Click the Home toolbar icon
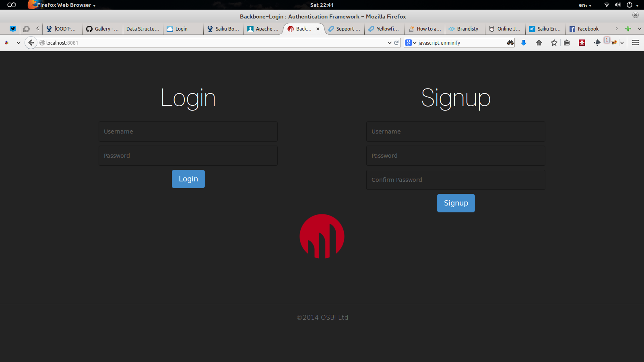This screenshot has height=362, width=644. [539, 43]
